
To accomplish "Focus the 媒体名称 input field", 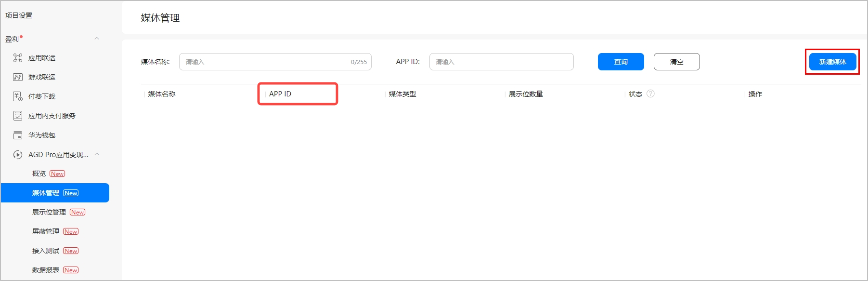I will [275, 62].
